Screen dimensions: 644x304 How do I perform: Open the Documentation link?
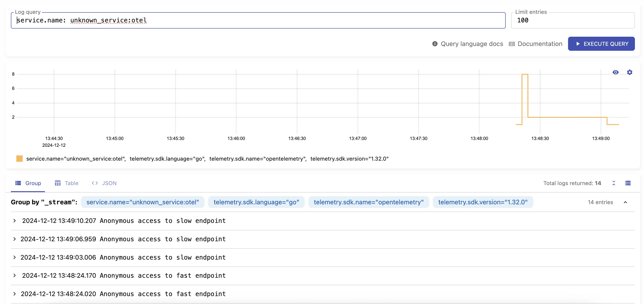point(540,44)
